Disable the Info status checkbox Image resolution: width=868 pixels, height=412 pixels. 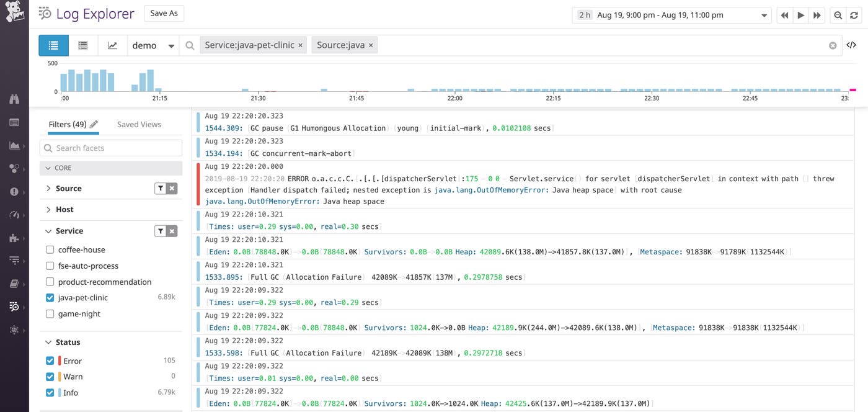(50, 392)
